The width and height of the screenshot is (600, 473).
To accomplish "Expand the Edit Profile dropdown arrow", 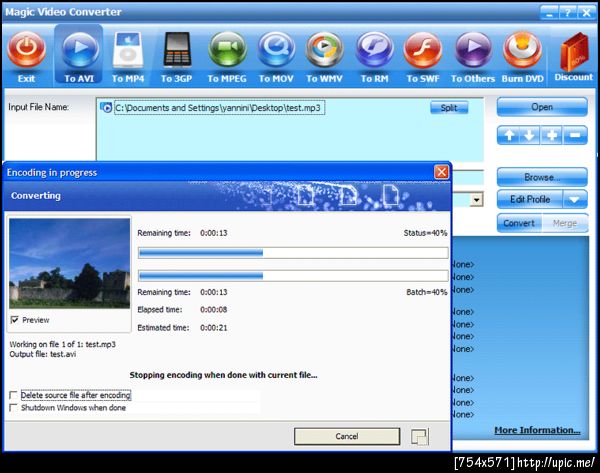I will tap(575, 199).
